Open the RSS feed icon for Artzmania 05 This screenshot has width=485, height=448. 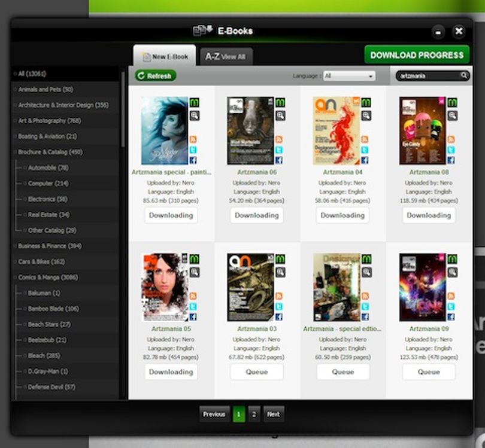[x=193, y=296]
